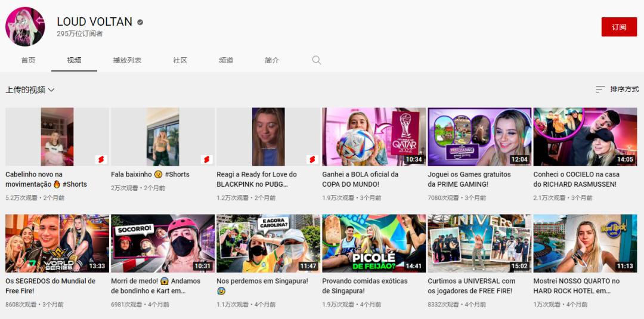644x319 pixels.
Task: Open the 频道 tab
Action: pyautogui.click(x=226, y=60)
